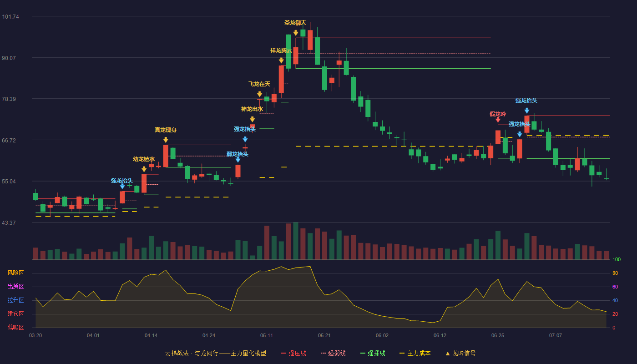Select the 圣龙御天 signal label
The width and height of the screenshot is (637, 364).
coord(295,23)
